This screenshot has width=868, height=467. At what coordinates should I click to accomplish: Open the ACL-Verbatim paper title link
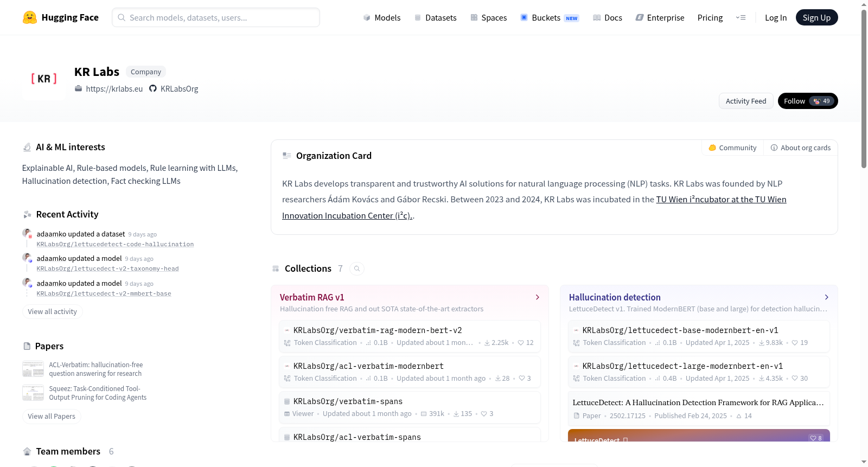96,369
